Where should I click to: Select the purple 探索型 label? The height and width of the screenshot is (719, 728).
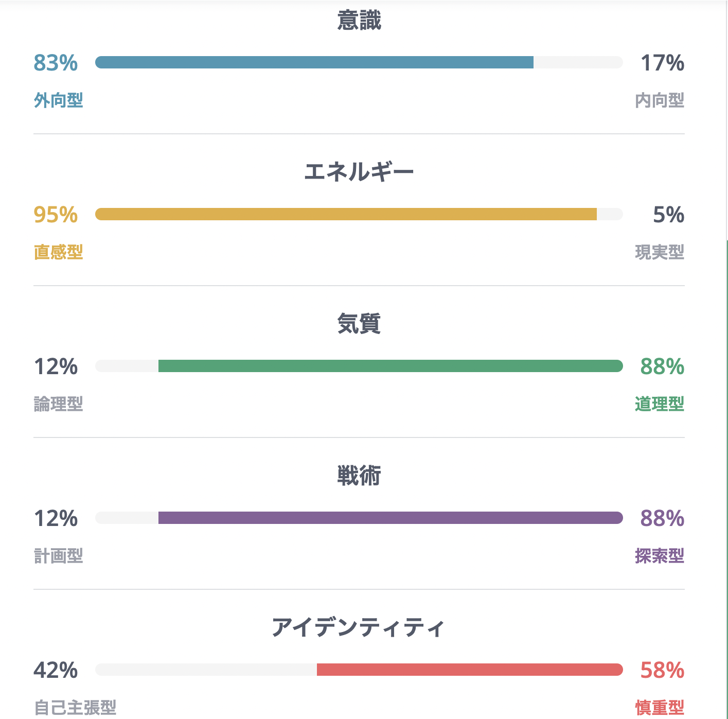[x=660, y=556]
